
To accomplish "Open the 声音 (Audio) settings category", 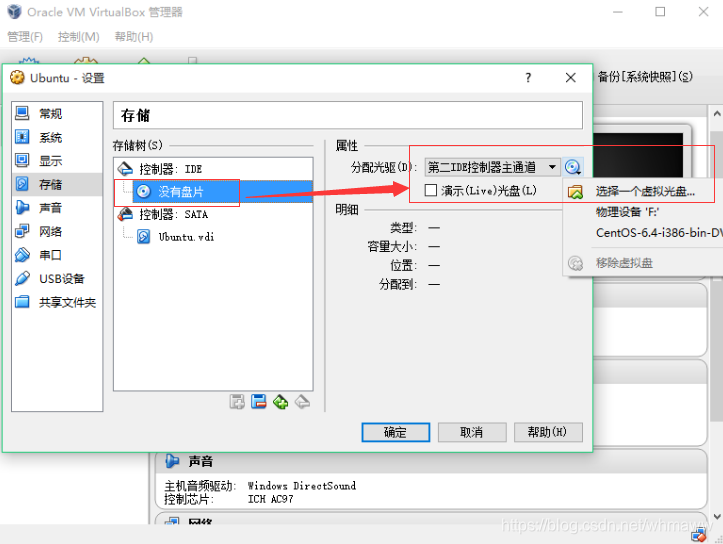I will pos(57,208).
